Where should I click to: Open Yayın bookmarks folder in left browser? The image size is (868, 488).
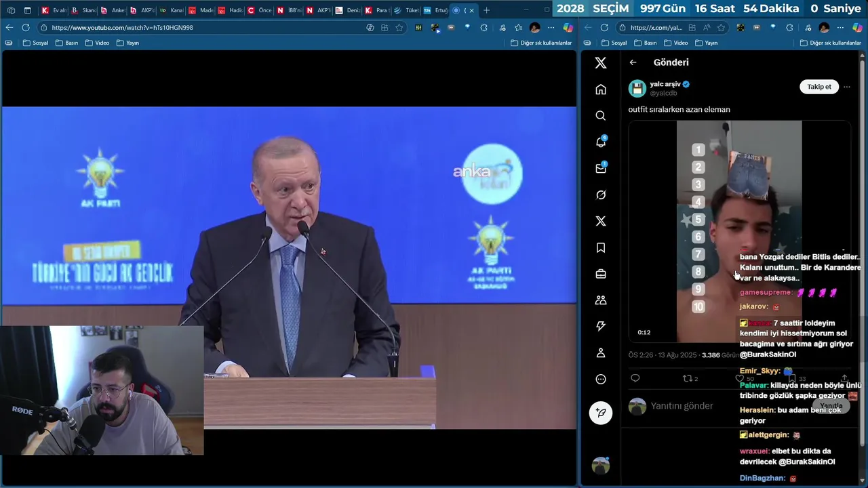(127, 43)
